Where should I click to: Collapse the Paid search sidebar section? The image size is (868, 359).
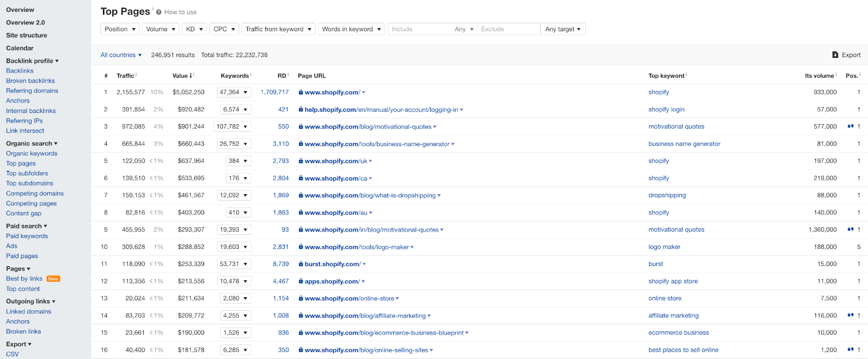coord(27,226)
